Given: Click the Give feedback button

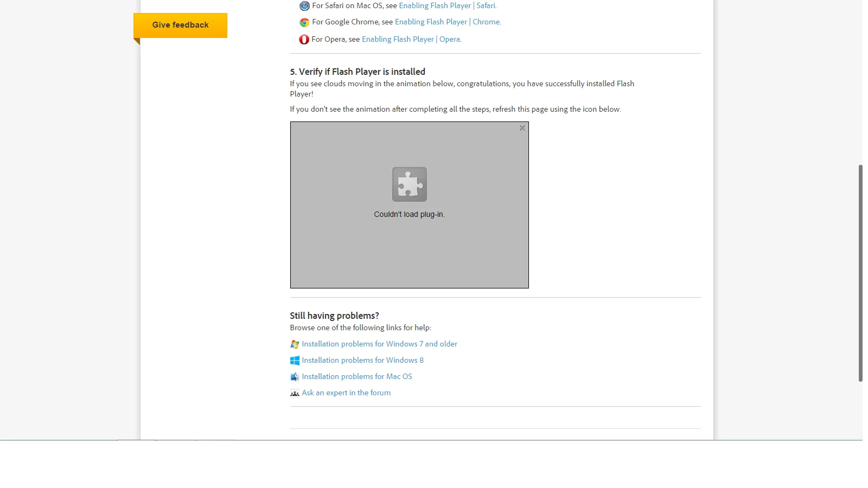Looking at the screenshot, I should point(180,25).
